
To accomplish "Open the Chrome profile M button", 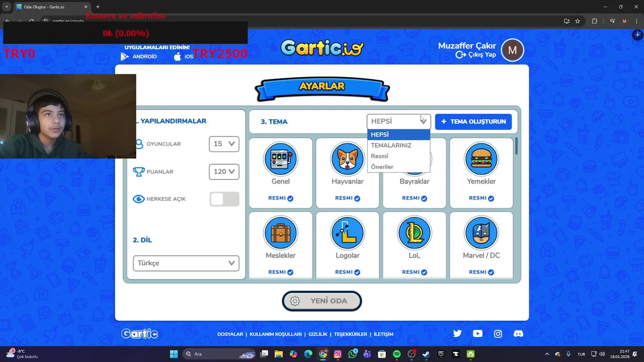I will pos(624,21).
